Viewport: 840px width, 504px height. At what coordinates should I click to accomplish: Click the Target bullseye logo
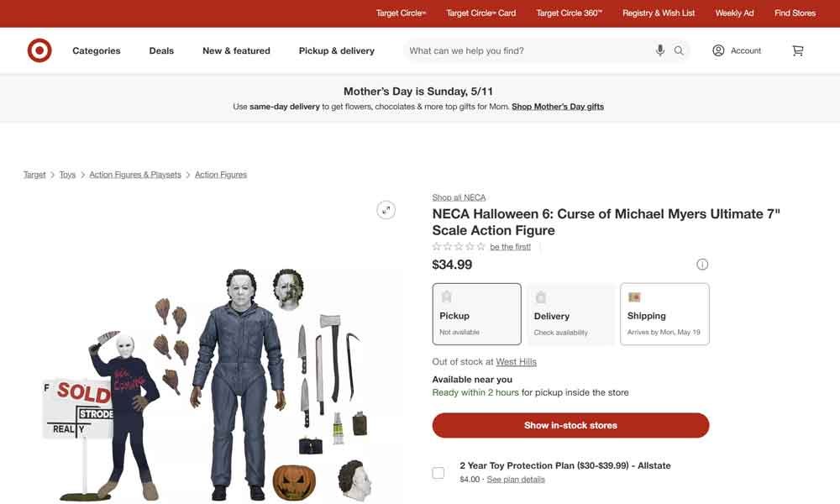(x=39, y=50)
